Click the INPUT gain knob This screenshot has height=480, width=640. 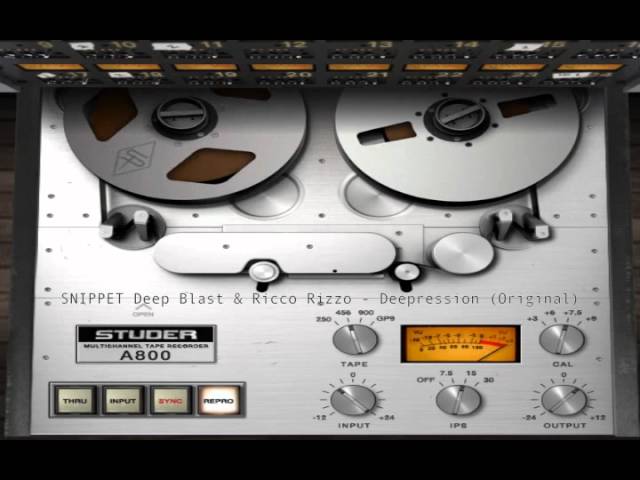[353, 400]
